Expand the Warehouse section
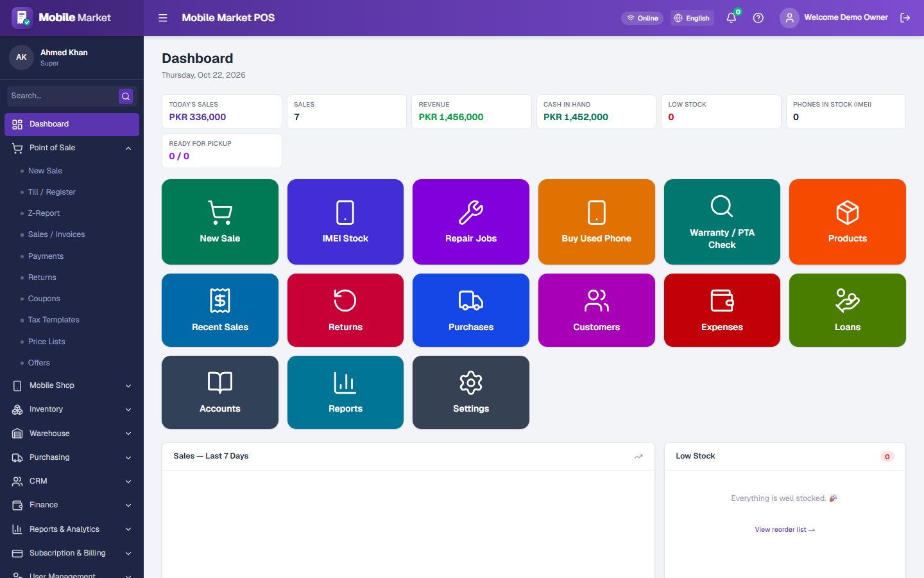Screen dimensions: 924x578 pyautogui.click(x=72, y=433)
